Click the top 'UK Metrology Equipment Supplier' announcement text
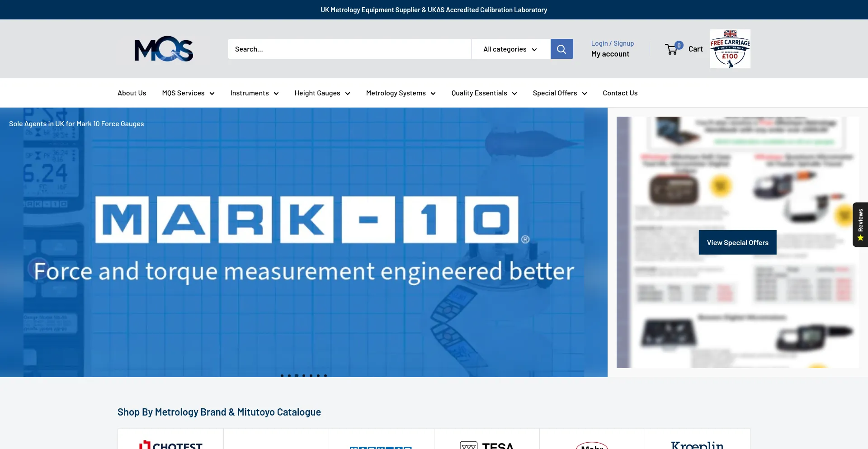 tap(434, 9)
